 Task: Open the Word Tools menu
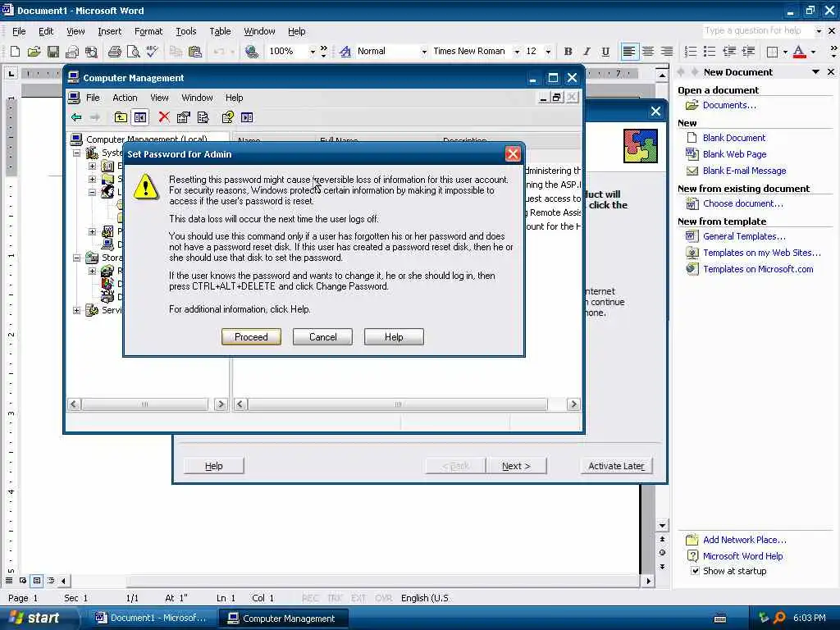click(186, 31)
